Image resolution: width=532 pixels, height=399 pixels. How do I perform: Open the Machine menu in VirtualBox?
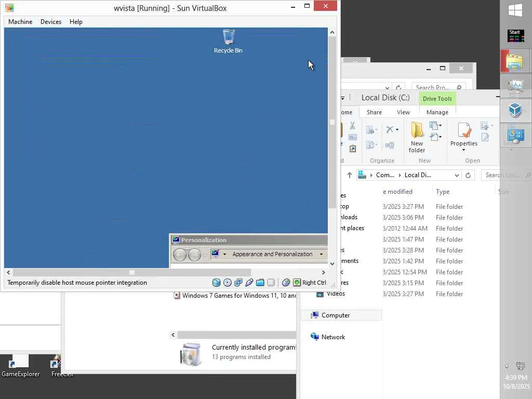[x=20, y=22]
